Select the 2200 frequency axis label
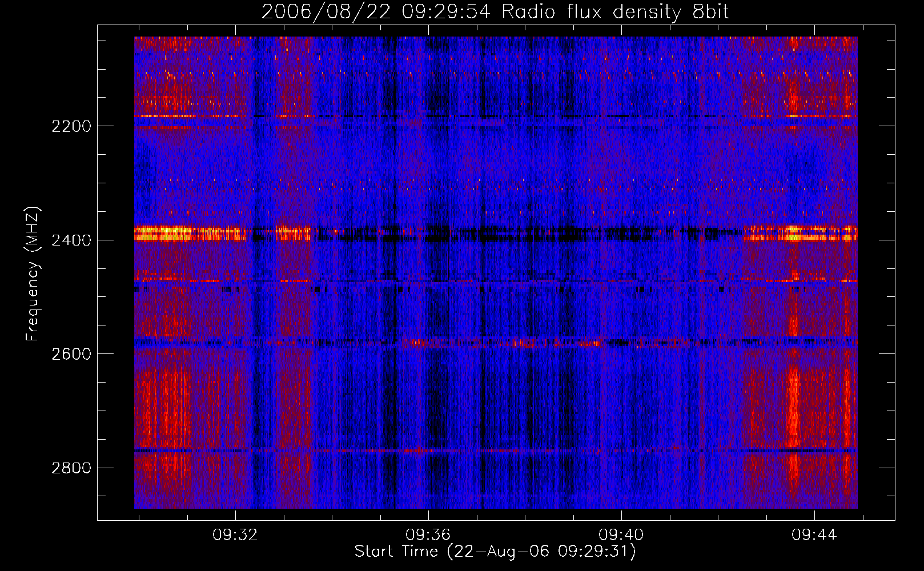This screenshot has height=571, width=924. click(x=71, y=126)
